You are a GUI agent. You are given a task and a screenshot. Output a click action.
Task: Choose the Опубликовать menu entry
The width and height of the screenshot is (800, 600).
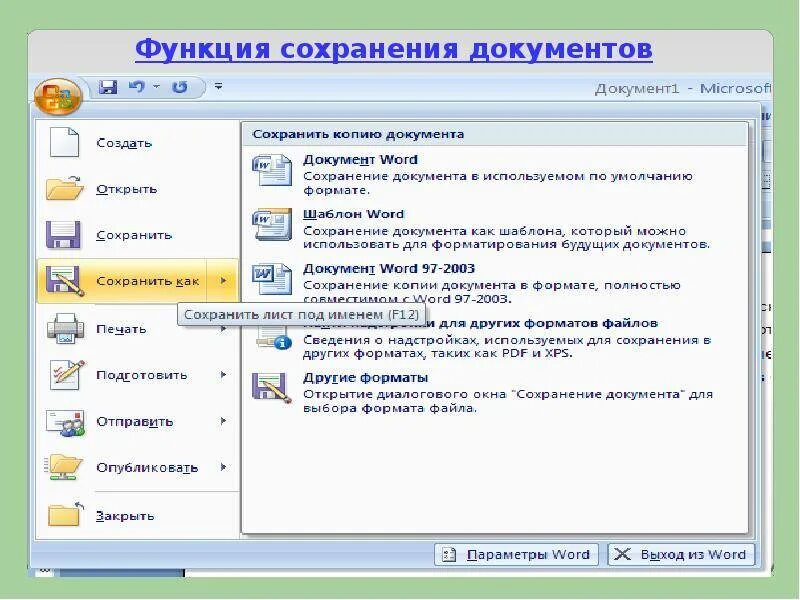[x=138, y=467]
